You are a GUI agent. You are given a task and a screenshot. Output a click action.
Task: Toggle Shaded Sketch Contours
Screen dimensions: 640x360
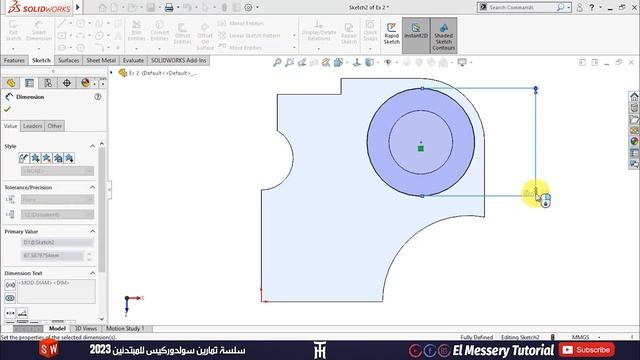click(443, 36)
